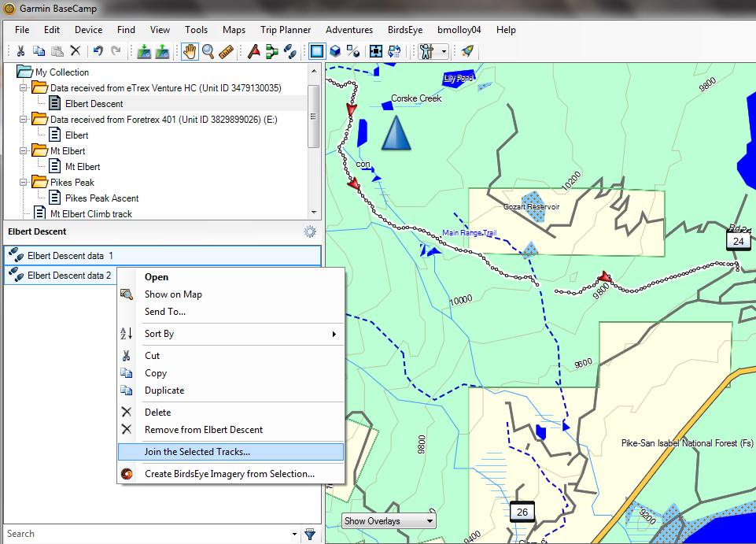Choose Remove from Elbert Descent

pyautogui.click(x=204, y=430)
